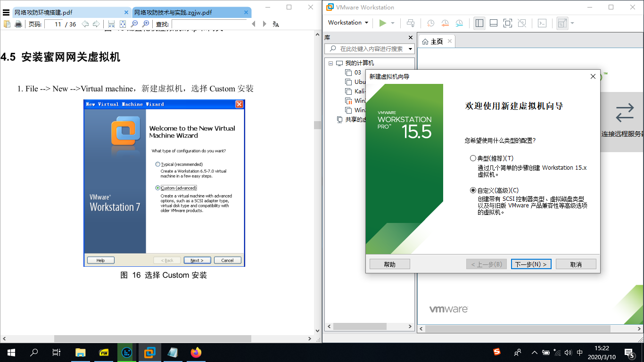Open a file in the PDF reader
Viewport: 644px width, 362px height.
[7, 24]
